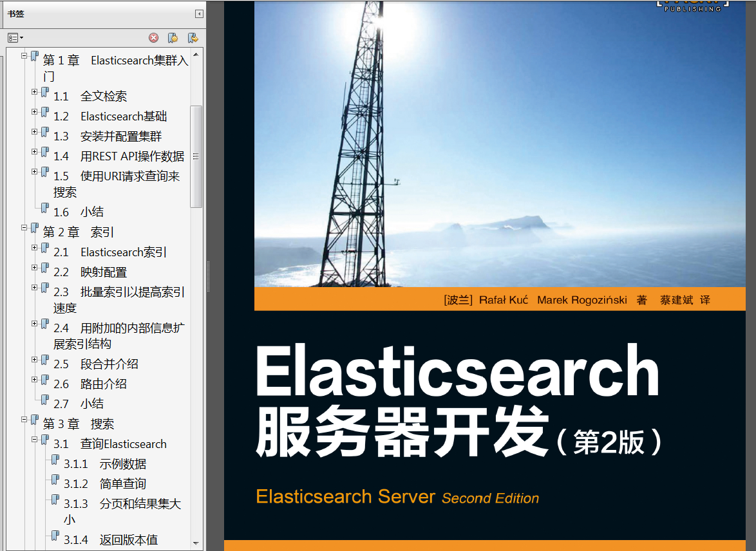This screenshot has height=551, width=756.
Task: Collapse the 第 2 章 索引 tree node
Action: (x=24, y=227)
